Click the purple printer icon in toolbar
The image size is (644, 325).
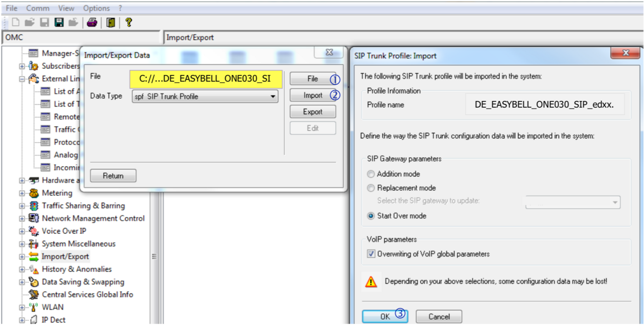92,22
